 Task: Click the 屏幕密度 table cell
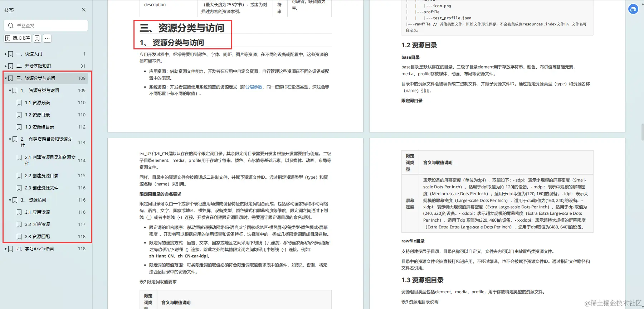[410, 204]
